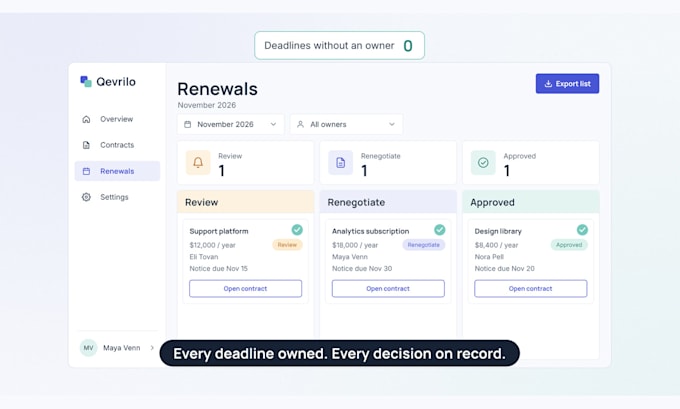The height and width of the screenshot is (409, 680).
Task: Select Renewals in the sidebar
Action: 117,171
